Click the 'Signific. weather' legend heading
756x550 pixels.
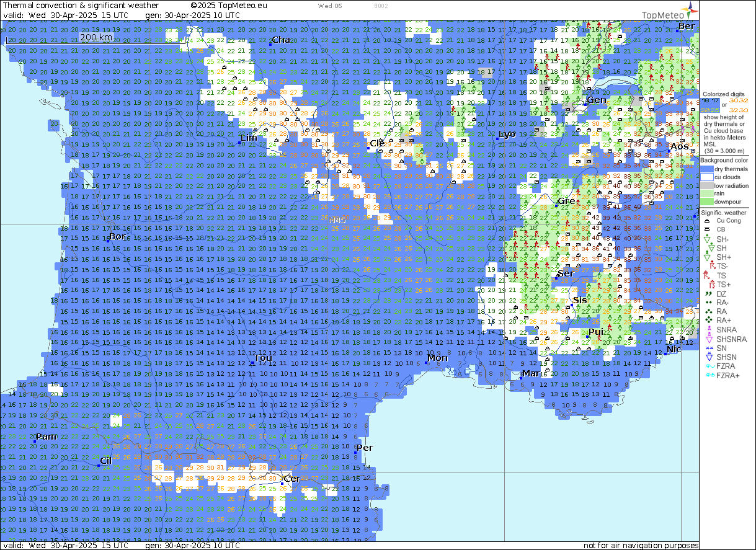[x=724, y=213]
